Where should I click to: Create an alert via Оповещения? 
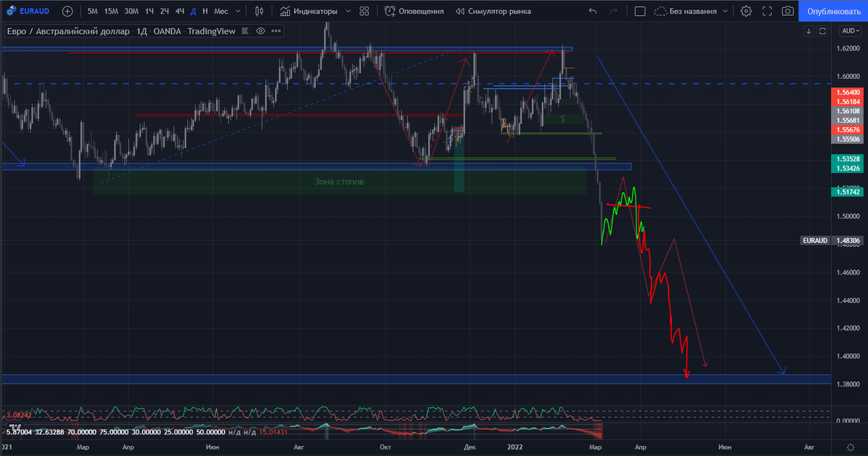(414, 11)
